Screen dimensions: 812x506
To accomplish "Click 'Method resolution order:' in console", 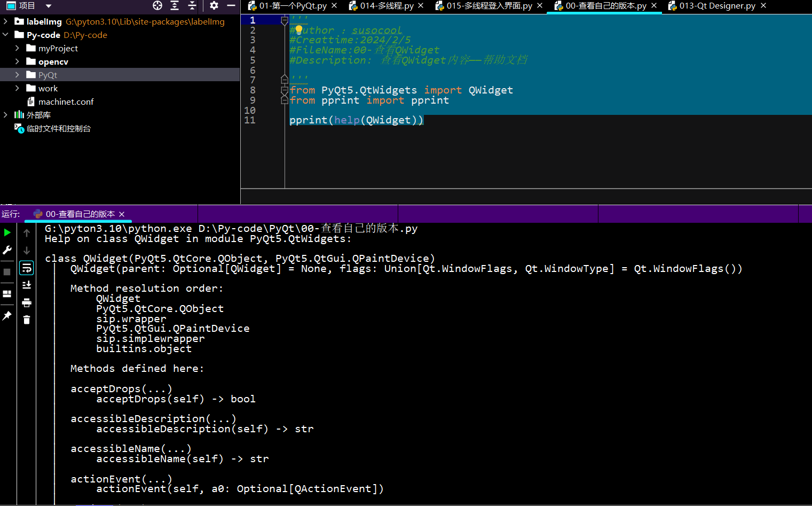I will (x=147, y=289).
